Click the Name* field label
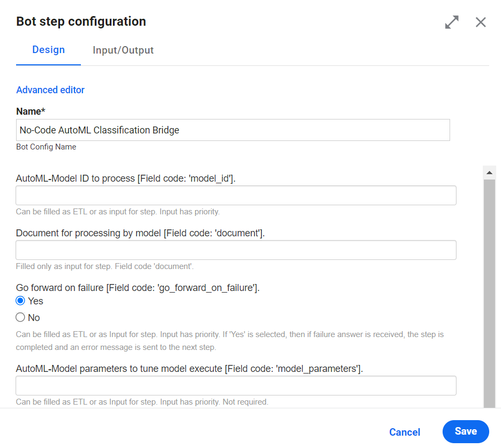 tap(31, 111)
